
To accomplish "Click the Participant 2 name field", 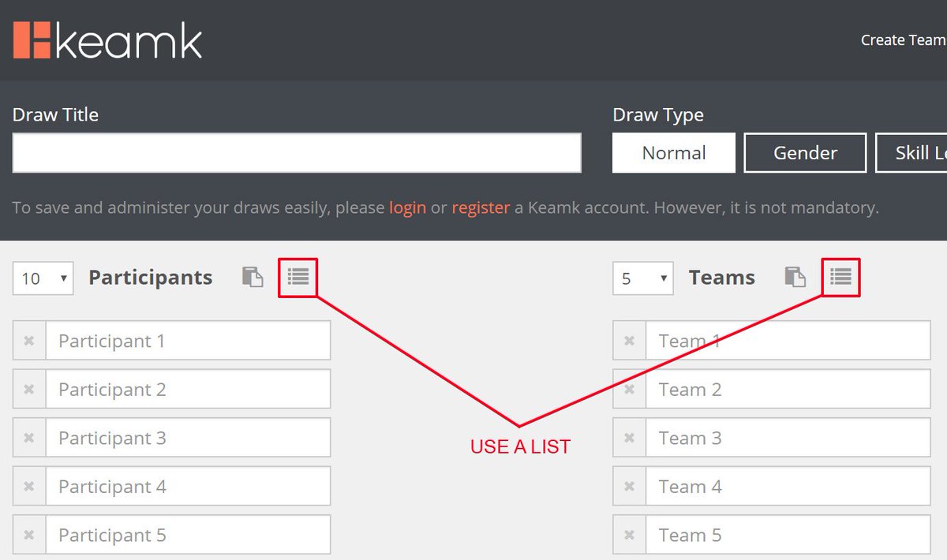I will tap(188, 390).
